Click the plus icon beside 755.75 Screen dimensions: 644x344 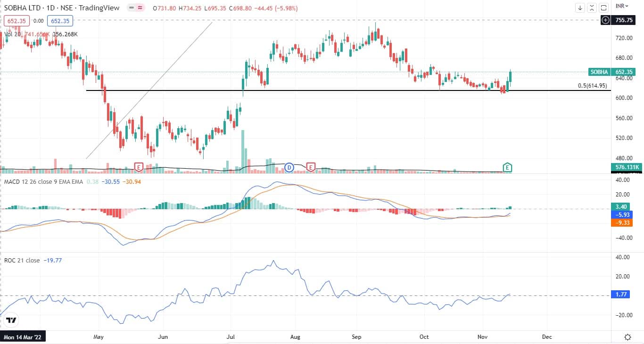[605, 20]
